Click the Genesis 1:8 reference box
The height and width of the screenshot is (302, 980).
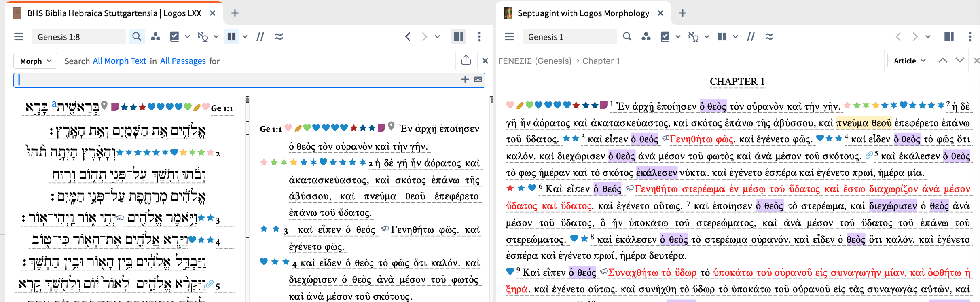coord(79,37)
